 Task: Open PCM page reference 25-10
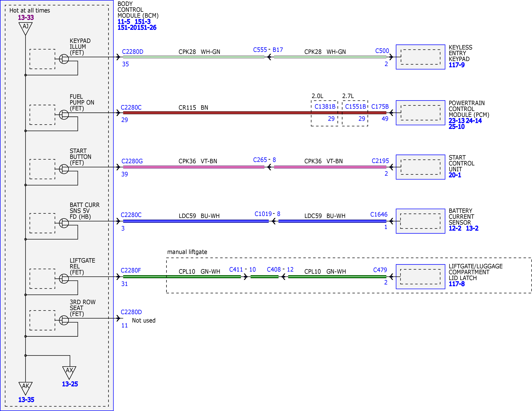(457, 127)
